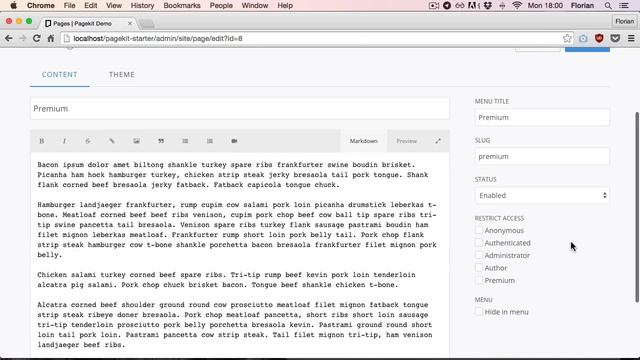This screenshot has height=360, width=640.
Task: Expand the editor to fullscreen
Action: point(438,141)
